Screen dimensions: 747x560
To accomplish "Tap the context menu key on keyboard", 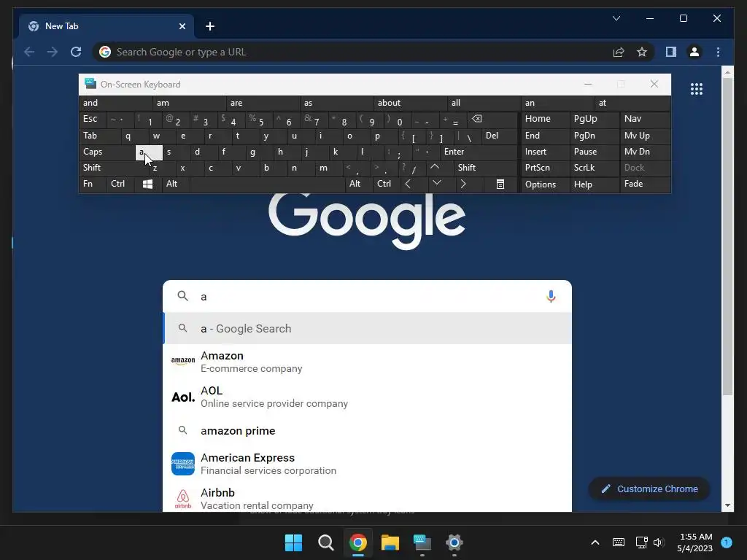I will (500, 184).
